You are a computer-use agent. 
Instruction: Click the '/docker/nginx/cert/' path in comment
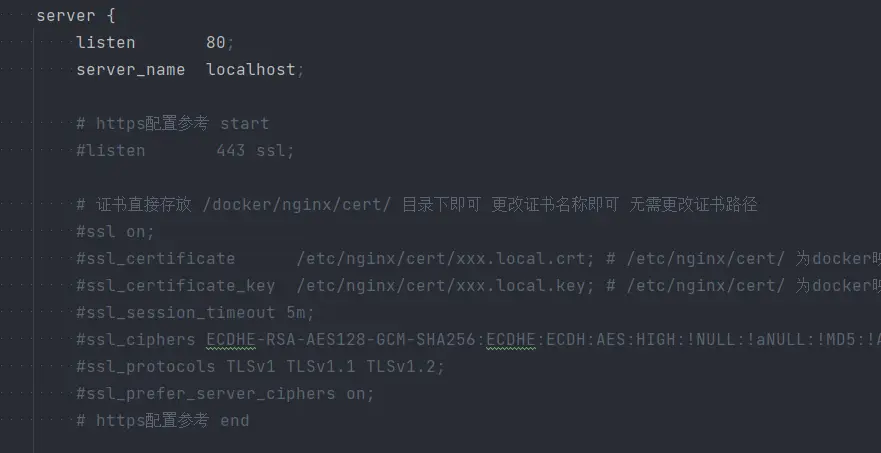[x=296, y=205]
